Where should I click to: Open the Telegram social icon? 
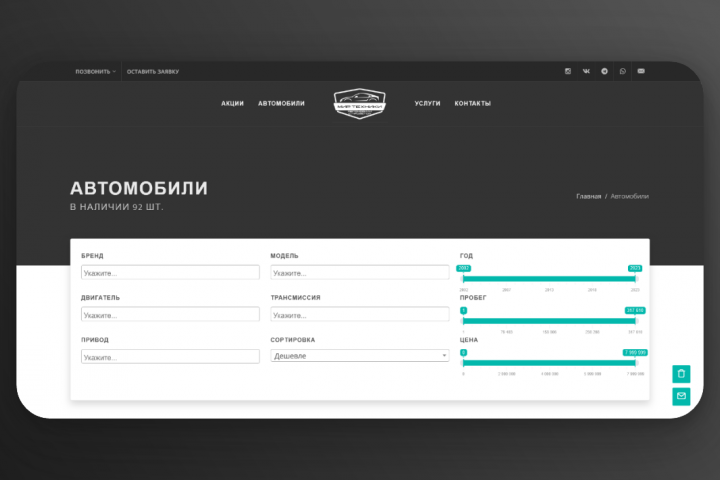(605, 71)
